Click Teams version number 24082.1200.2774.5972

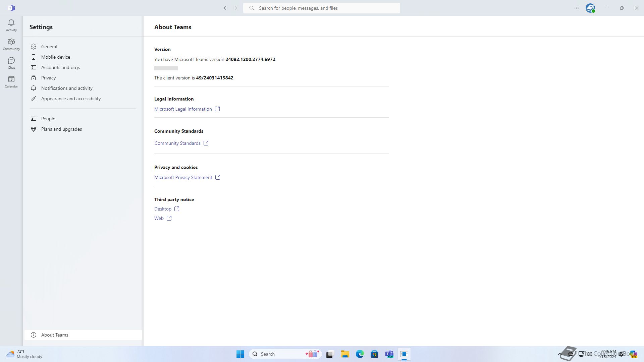[x=250, y=59]
